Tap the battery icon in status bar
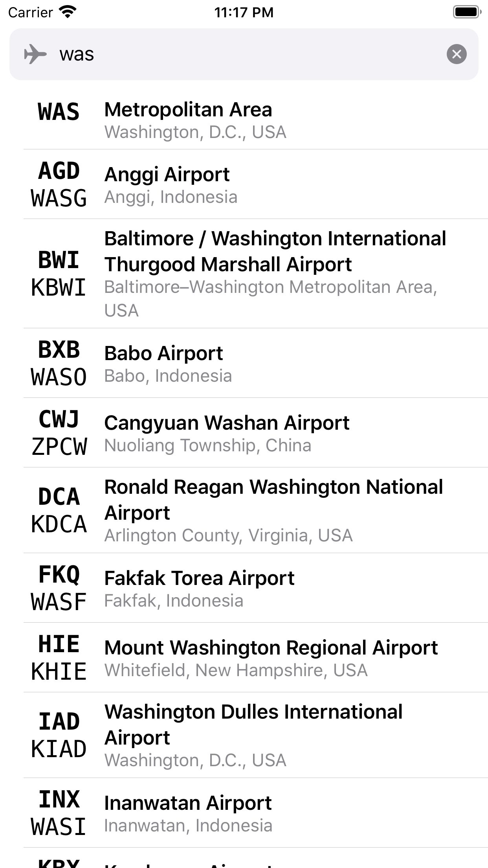488x868 pixels. [x=467, y=12]
